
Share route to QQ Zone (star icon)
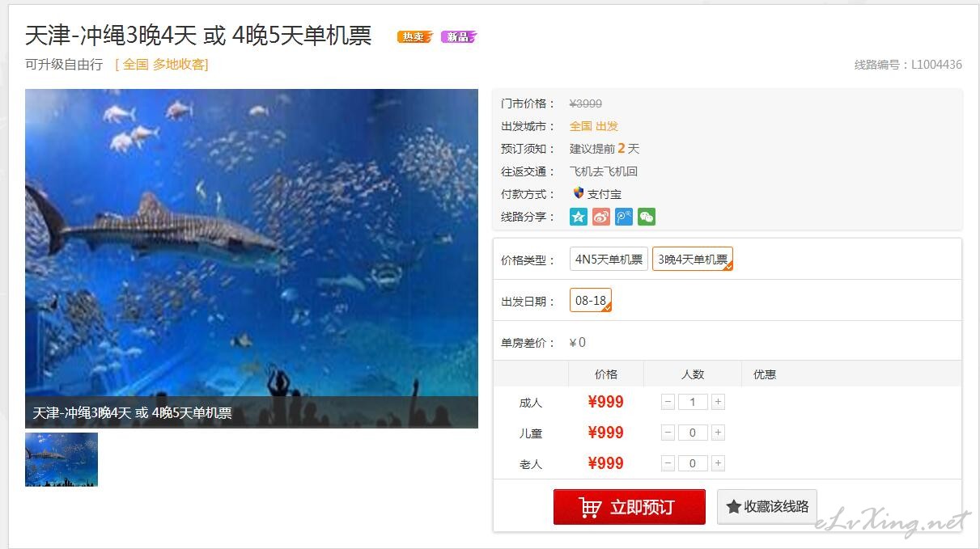[x=578, y=217]
